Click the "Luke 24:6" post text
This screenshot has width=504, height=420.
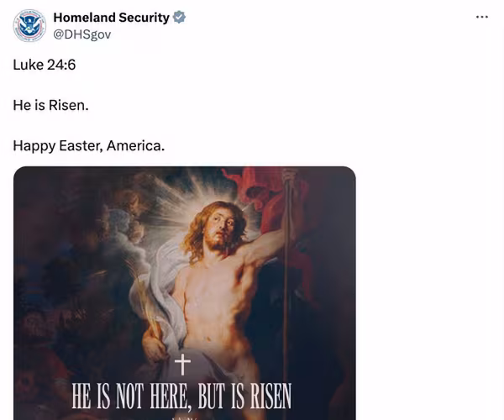(45, 64)
